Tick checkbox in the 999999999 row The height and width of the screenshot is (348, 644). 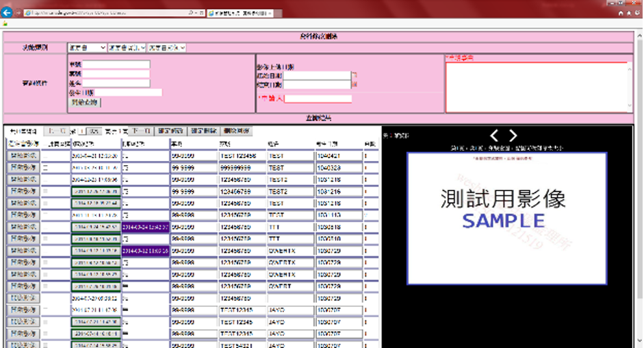click(x=46, y=168)
